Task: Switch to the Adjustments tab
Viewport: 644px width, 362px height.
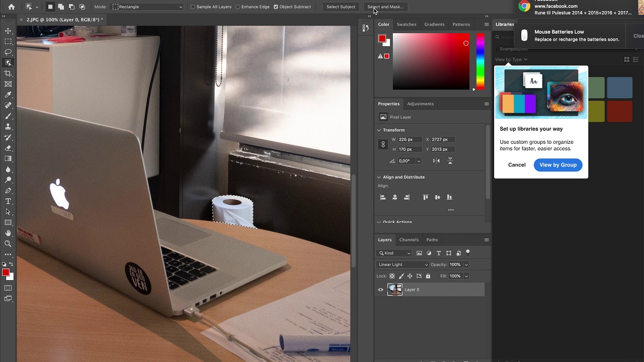Action: coord(420,104)
